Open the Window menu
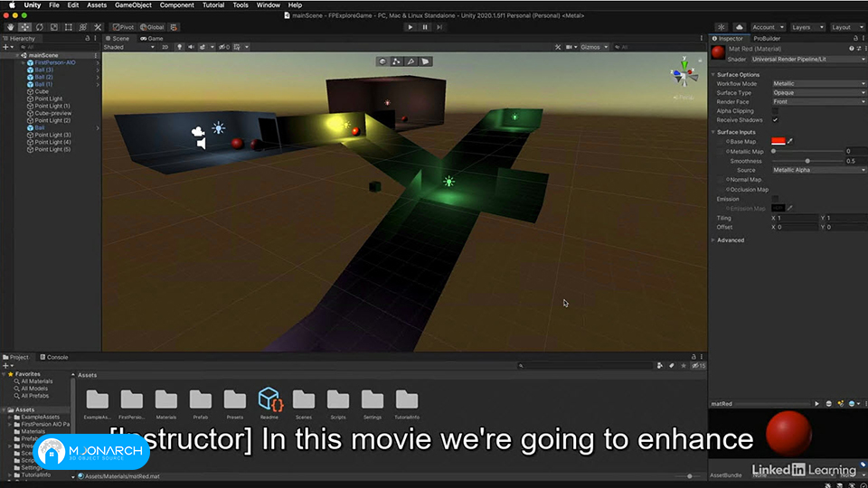The width and height of the screenshot is (868, 488). tap(268, 5)
